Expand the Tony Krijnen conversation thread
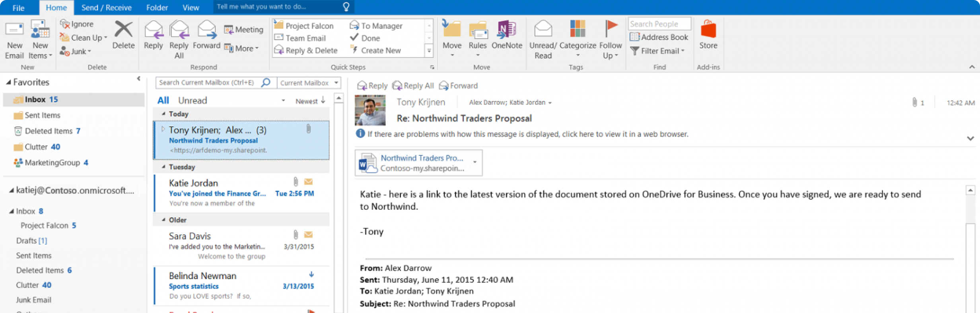 [x=163, y=129]
